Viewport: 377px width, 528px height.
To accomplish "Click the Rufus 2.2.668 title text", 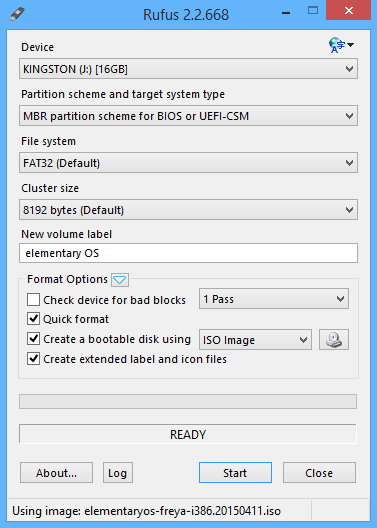I will 186,14.
